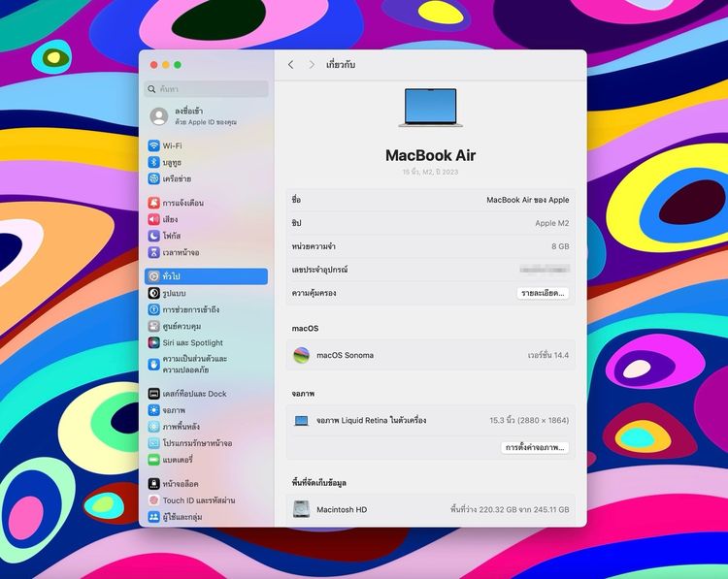Click the storage text "220.32 GB จาก 245.11 GB"
The height and width of the screenshot is (579, 728).
coord(524,509)
